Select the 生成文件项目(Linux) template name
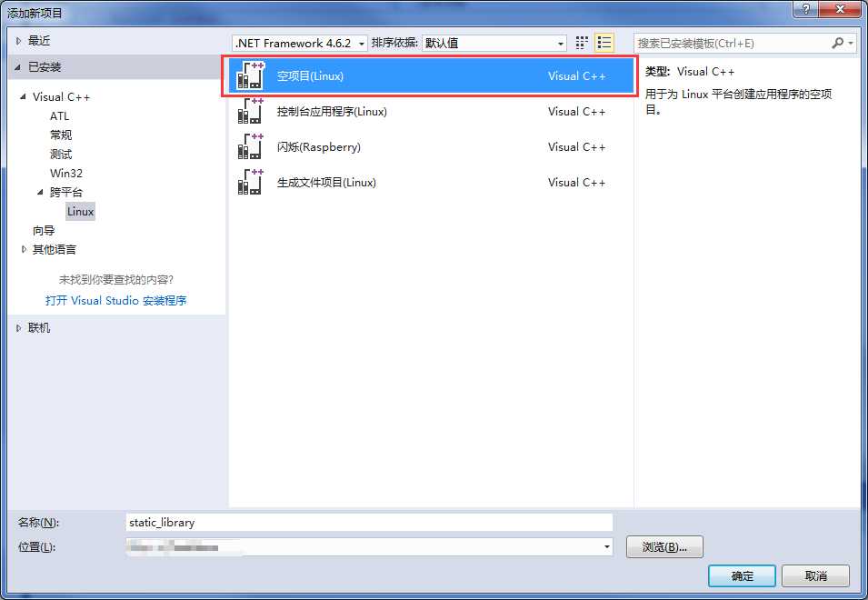 tap(326, 182)
